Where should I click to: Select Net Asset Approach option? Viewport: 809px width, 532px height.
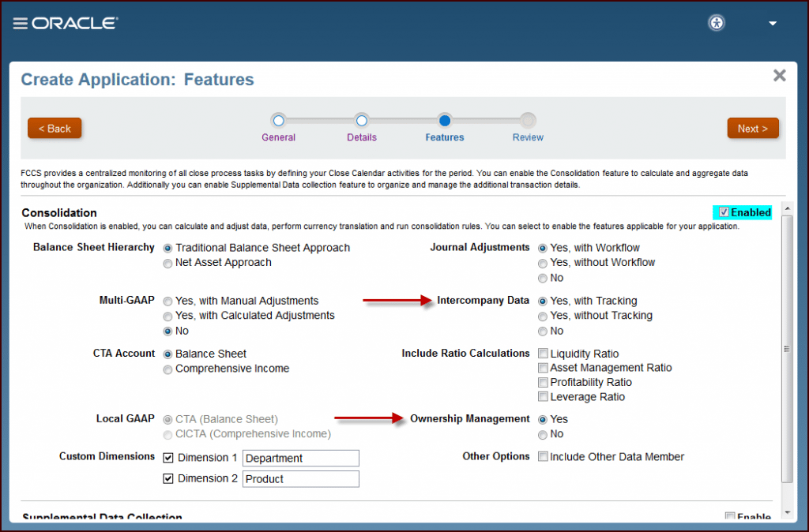[x=167, y=264]
